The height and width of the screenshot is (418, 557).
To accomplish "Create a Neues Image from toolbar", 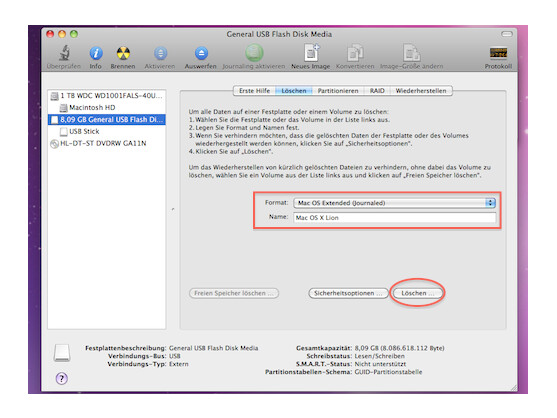I will click(311, 53).
